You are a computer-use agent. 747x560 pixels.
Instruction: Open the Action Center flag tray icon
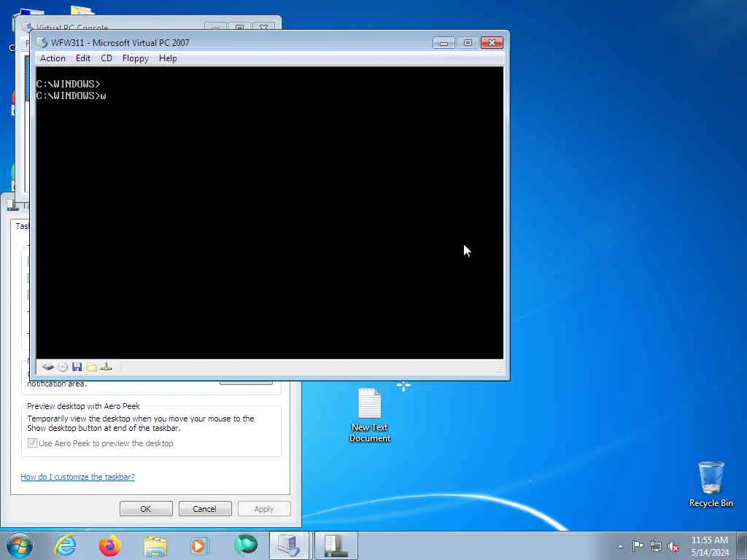638,546
